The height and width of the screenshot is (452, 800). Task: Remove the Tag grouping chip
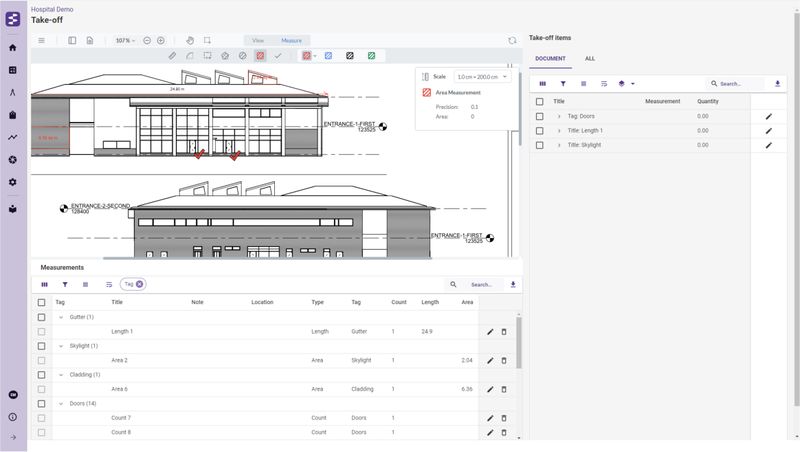[x=139, y=284]
